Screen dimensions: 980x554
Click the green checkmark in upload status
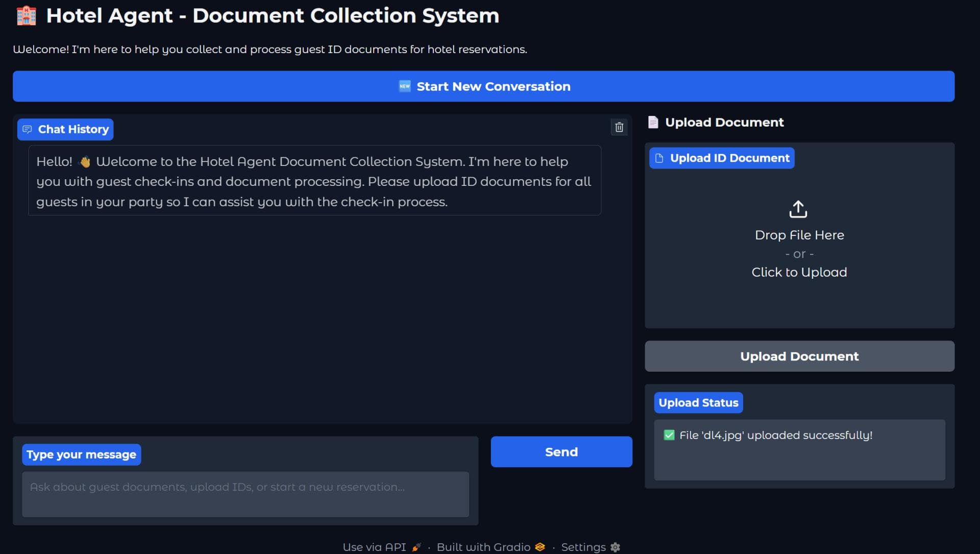(669, 435)
